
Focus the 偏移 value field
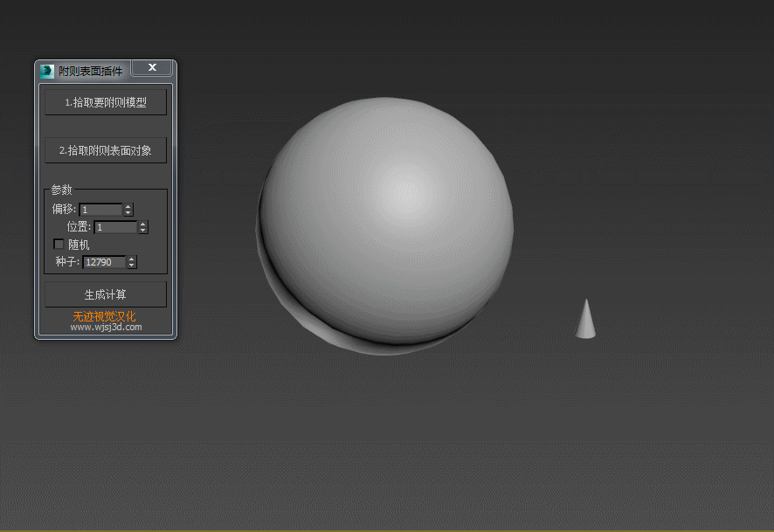tap(100, 210)
